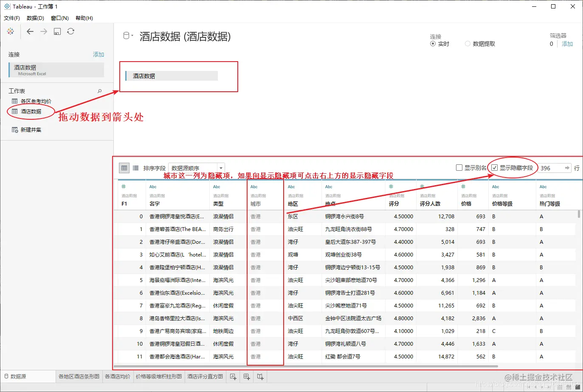Image resolution: width=583 pixels, height=392 pixels.
Task: Switch to grid preview view icon
Action: (x=124, y=168)
